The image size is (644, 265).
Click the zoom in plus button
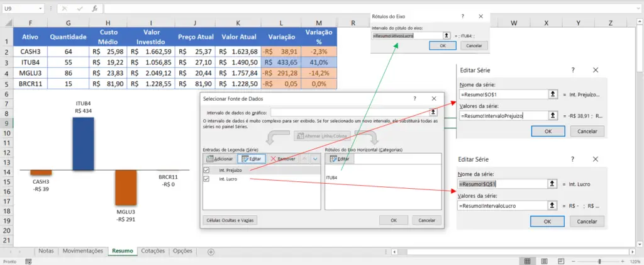(623, 261)
